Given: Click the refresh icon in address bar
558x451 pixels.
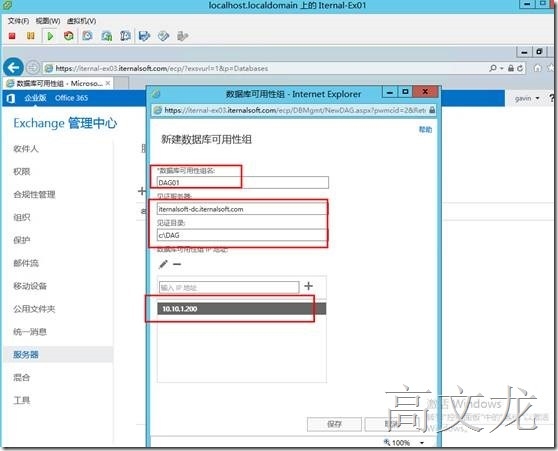Looking at the screenshot, I should [520, 68].
